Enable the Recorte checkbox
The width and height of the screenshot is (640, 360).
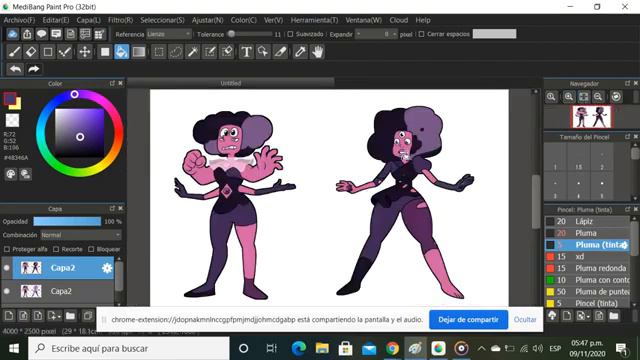56,249
